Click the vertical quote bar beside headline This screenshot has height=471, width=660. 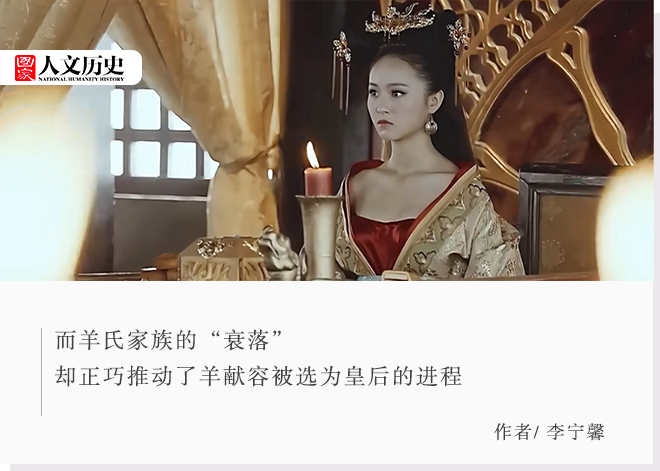click(42, 372)
